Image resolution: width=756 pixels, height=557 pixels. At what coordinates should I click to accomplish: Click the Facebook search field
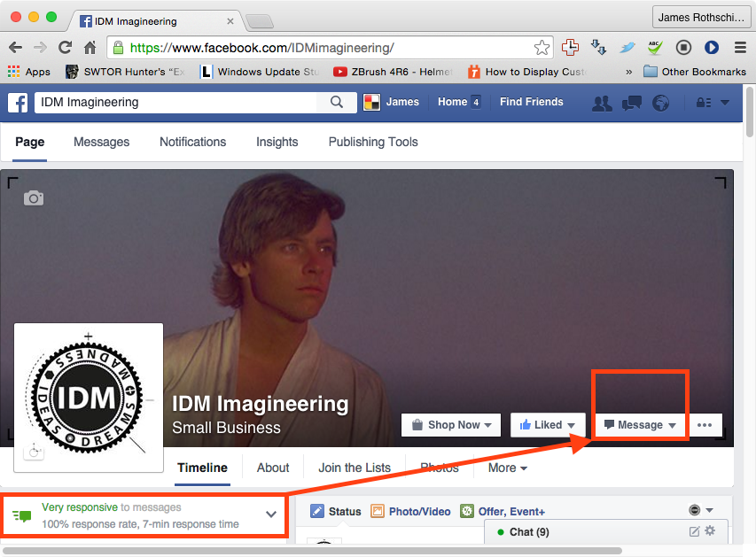click(176, 102)
